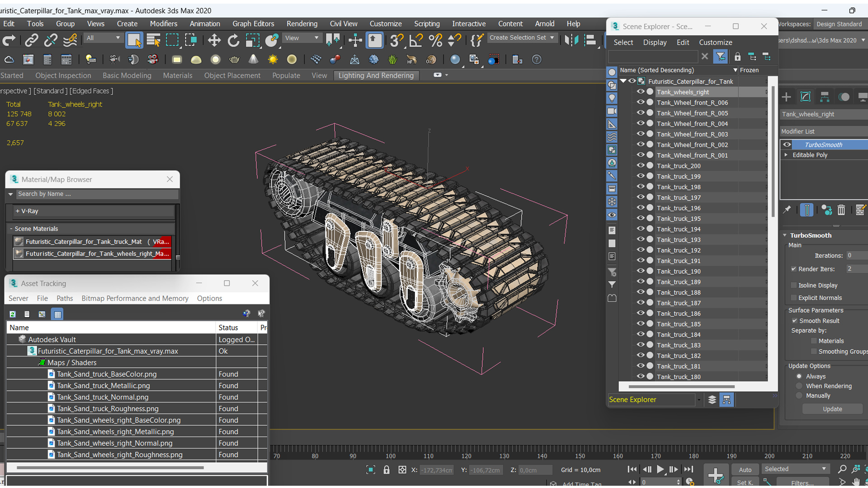Play the animation

point(660,469)
